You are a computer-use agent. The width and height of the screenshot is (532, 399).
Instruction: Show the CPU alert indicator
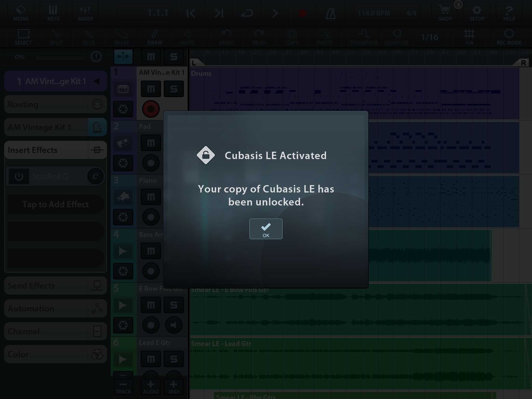coord(96,56)
